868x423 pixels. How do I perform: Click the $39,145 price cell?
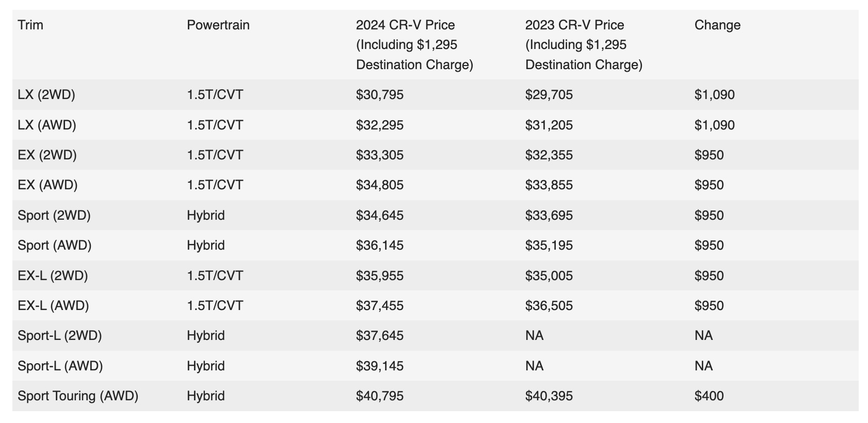point(380,366)
